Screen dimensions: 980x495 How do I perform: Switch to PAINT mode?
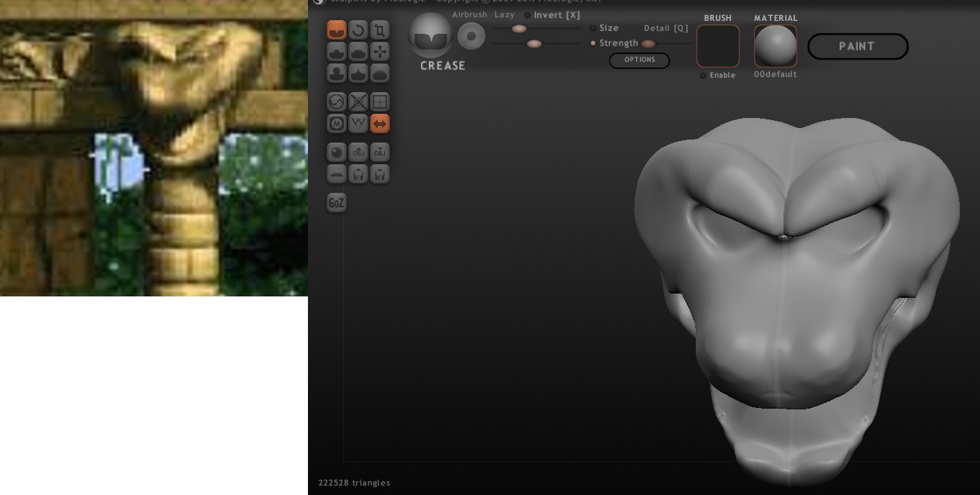click(857, 47)
